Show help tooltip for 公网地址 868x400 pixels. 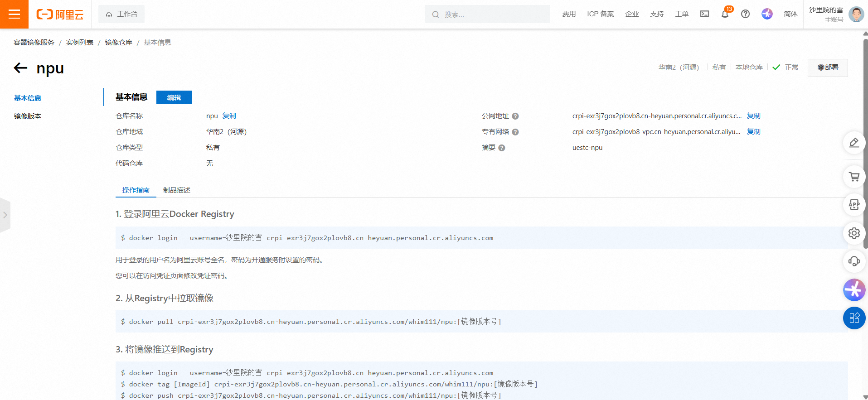click(515, 116)
